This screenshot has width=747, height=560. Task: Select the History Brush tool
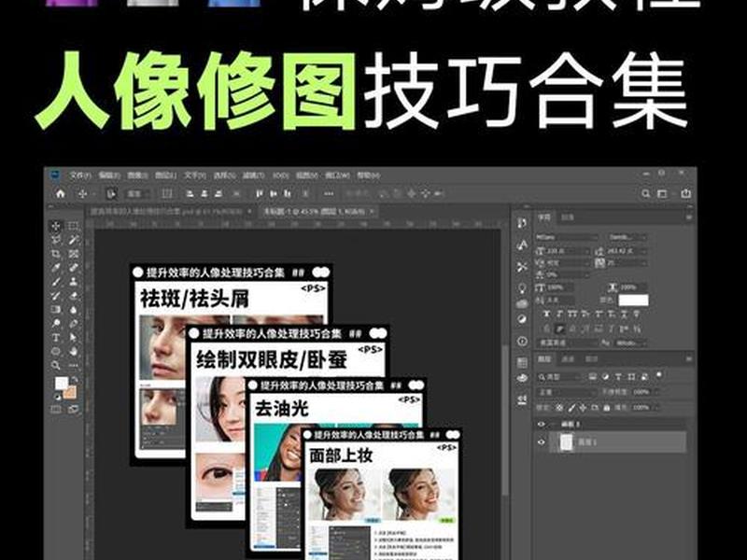pyautogui.click(x=56, y=296)
